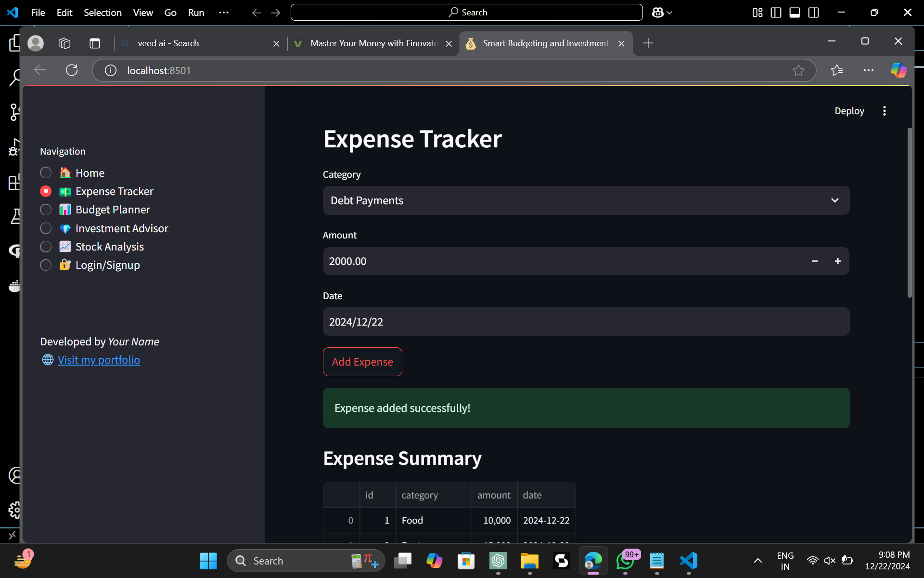
Task: Open Copilot icon in browser toolbar
Action: (x=898, y=70)
